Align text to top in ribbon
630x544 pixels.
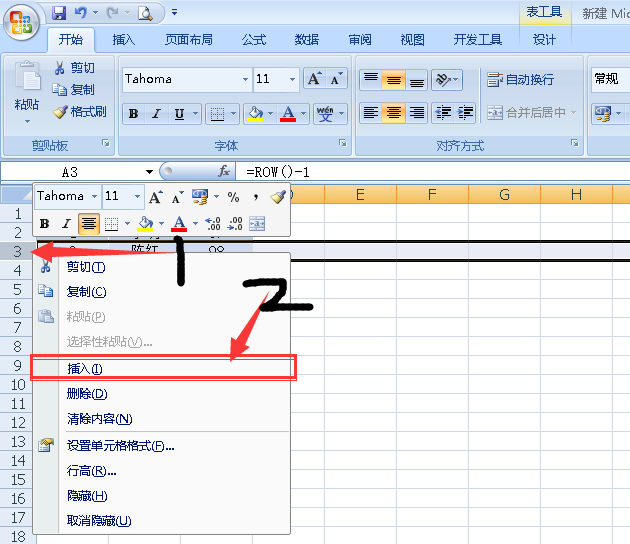370,80
